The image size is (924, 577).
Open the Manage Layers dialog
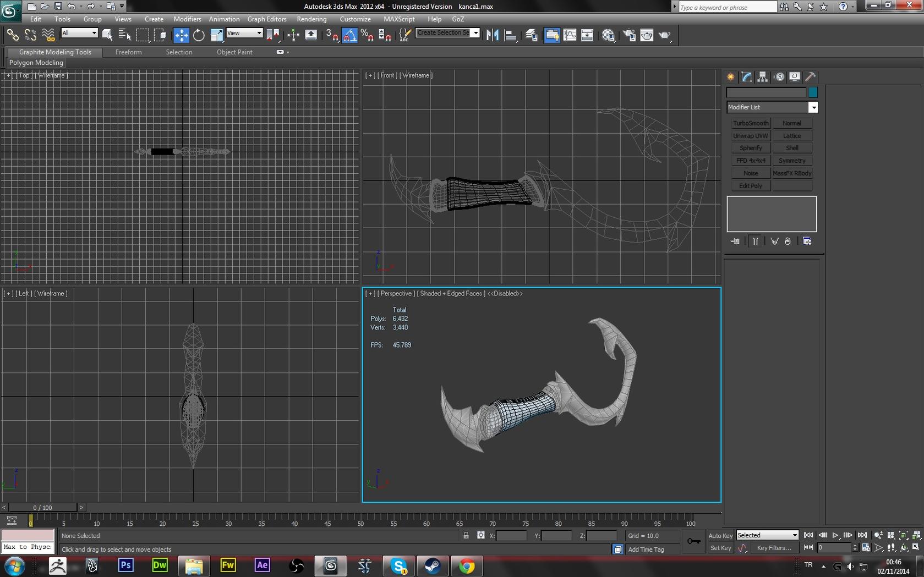click(531, 35)
